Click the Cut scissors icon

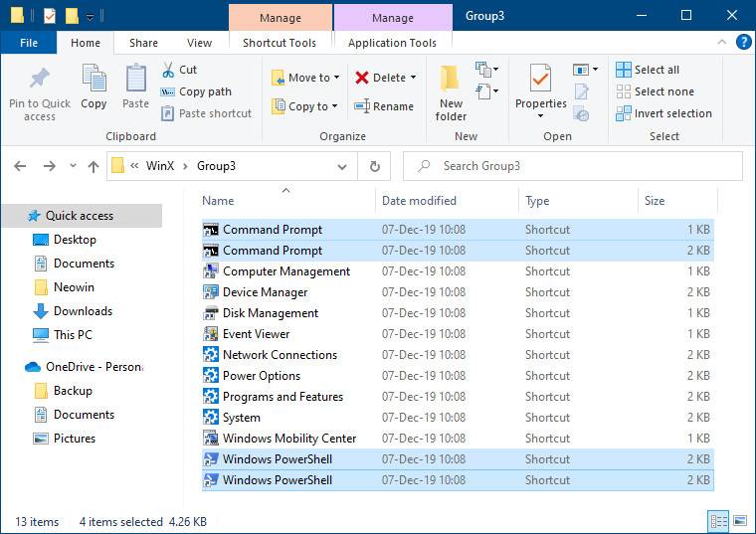pos(168,70)
